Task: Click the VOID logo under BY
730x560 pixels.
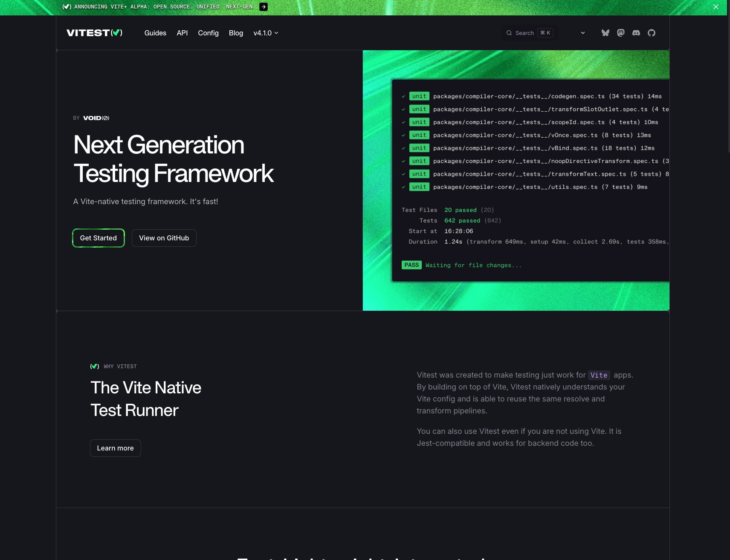Action: pos(96,118)
